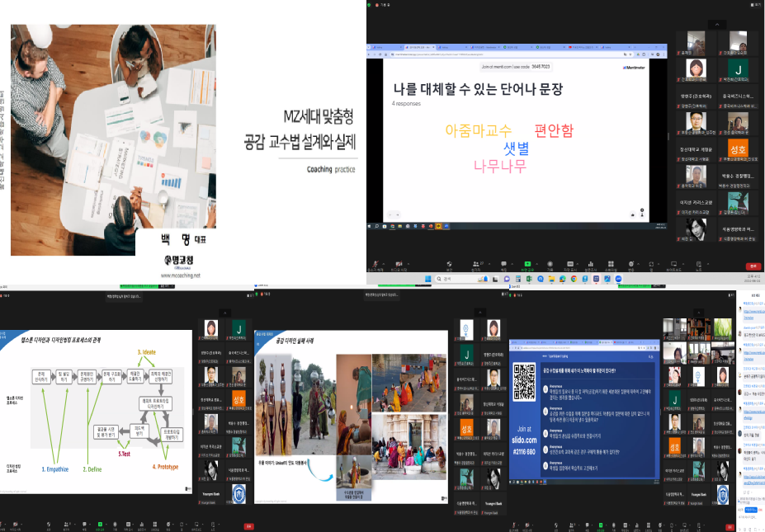Open the Windows Start menu
The image size is (765, 532).
point(427,279)
